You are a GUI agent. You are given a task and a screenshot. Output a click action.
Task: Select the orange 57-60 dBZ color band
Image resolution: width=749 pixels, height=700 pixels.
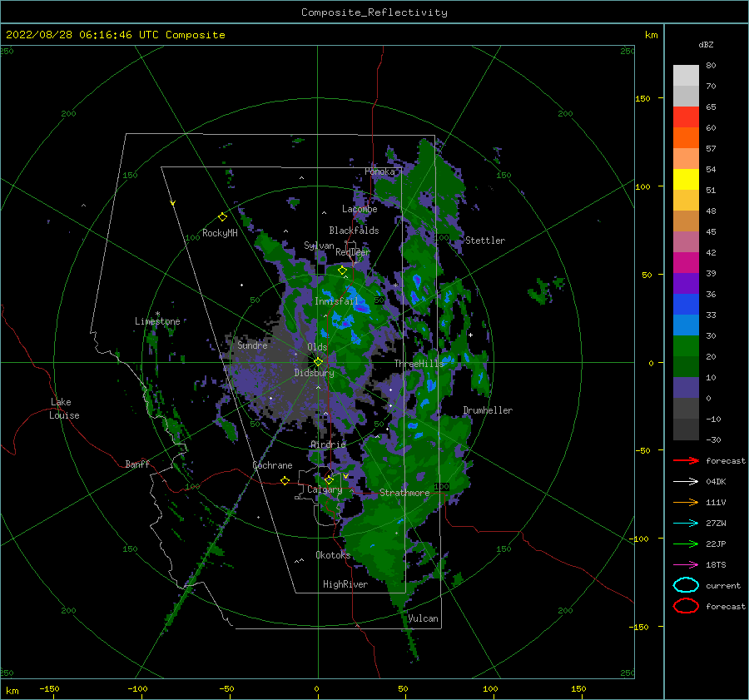click(686, 138)
